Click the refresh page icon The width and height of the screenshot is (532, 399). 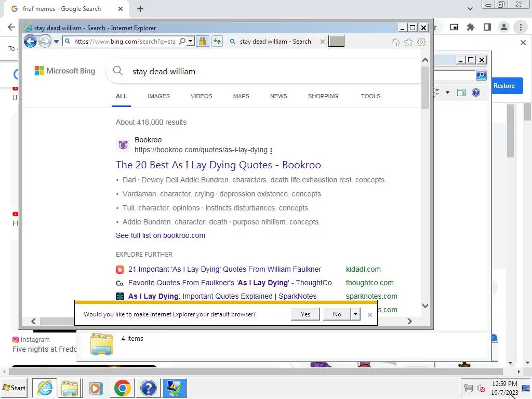217,42
